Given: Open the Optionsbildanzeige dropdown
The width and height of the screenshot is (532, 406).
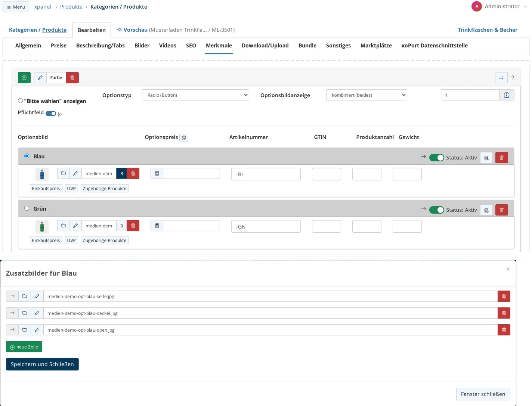Looking at the screenshot, I should point(366,95).
